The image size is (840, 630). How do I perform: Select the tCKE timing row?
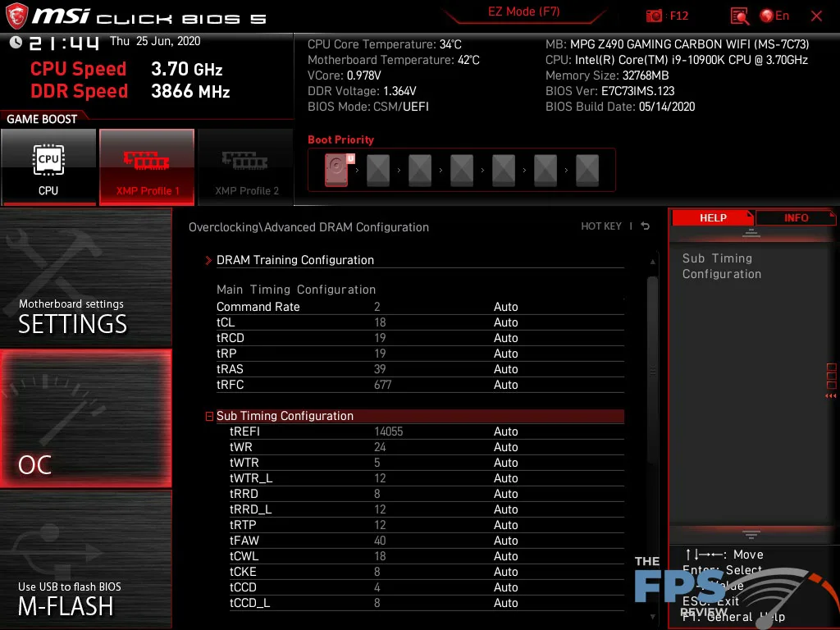[x=427, y=571]
